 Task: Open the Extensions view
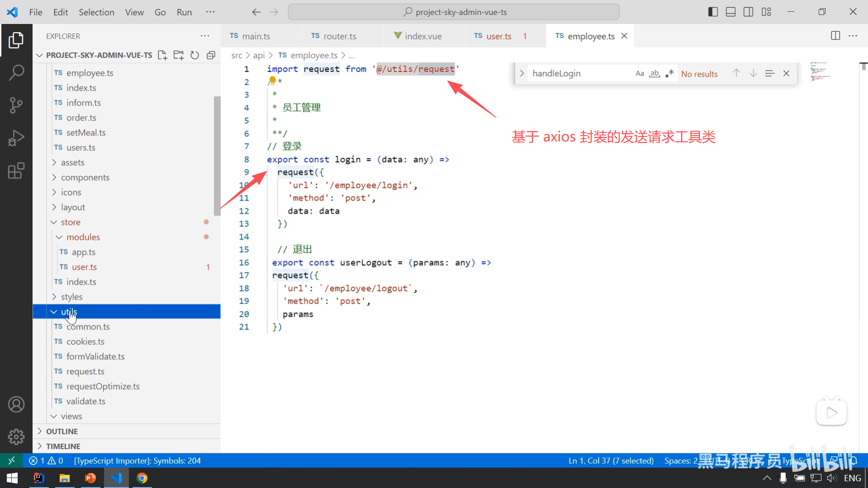click(16, 171)
